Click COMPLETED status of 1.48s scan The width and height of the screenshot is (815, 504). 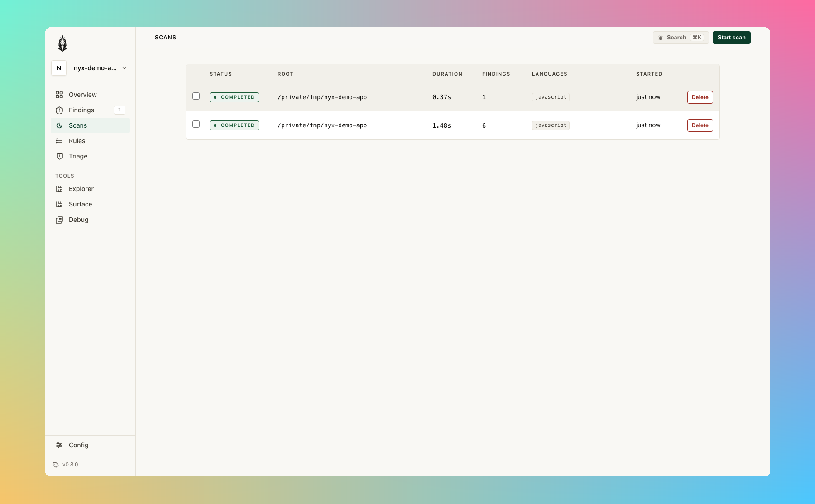(234, 125)
